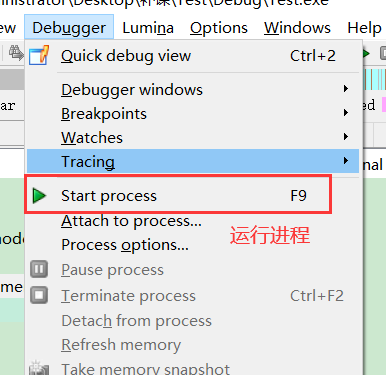
Task: Expand the Breakpoints submenu arrow
Action: (346, 113)
